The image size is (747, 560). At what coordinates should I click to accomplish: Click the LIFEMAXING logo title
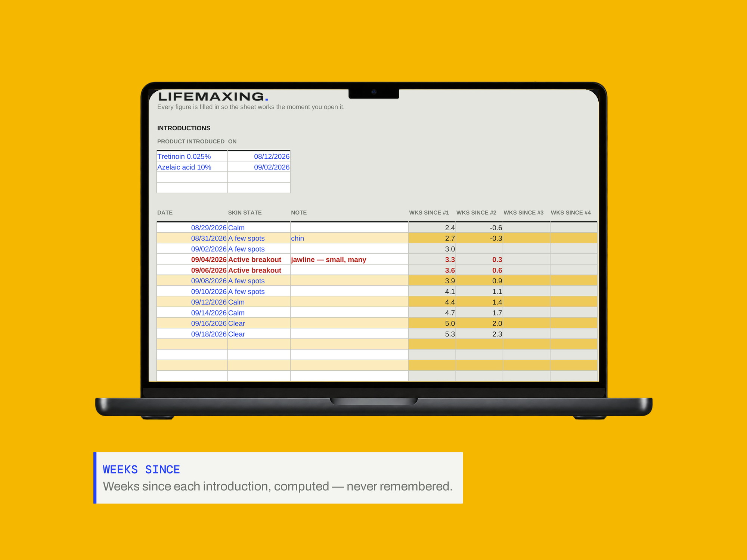[213, 96]
